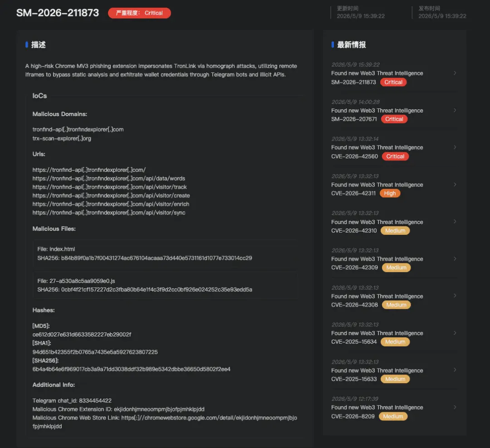Click the 描述 section heading

tap(38, 45)
